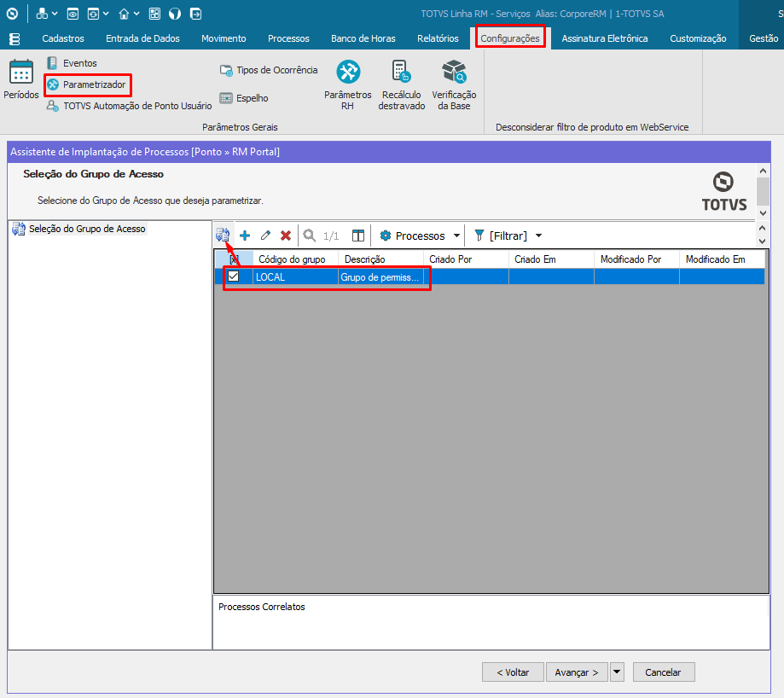784x698 pixels.
Task: Run Verificação da Base tool
Action: tap(454, 73)
